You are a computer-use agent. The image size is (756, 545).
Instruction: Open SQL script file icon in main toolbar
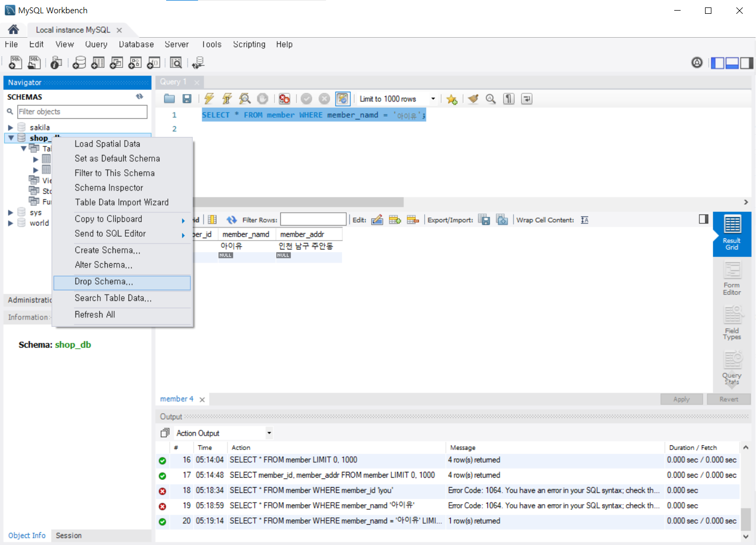click(x=34, y=63)
